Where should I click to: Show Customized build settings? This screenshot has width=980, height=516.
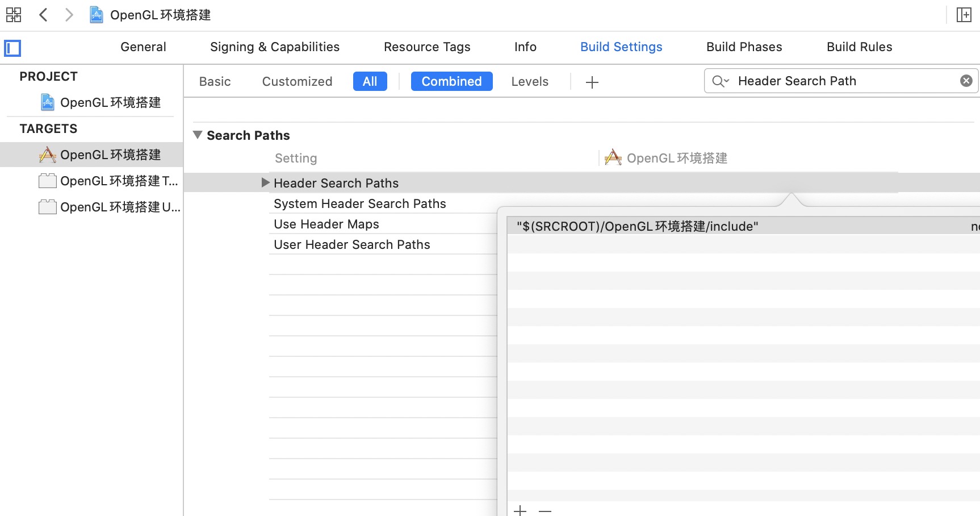[x=297, y=82]
